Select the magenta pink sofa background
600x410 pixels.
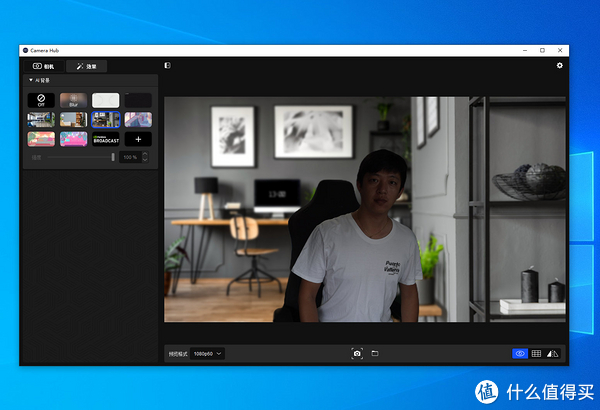click(73, 139)
